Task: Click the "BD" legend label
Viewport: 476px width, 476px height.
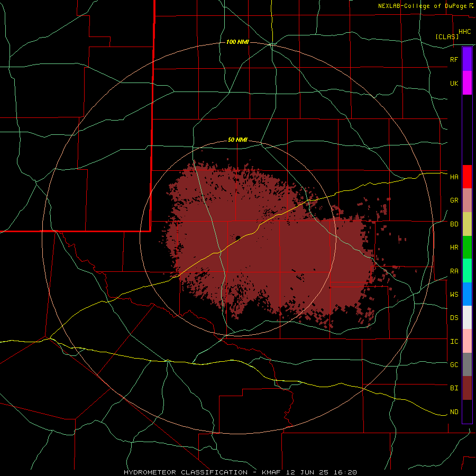Action: tap(454, 224)
